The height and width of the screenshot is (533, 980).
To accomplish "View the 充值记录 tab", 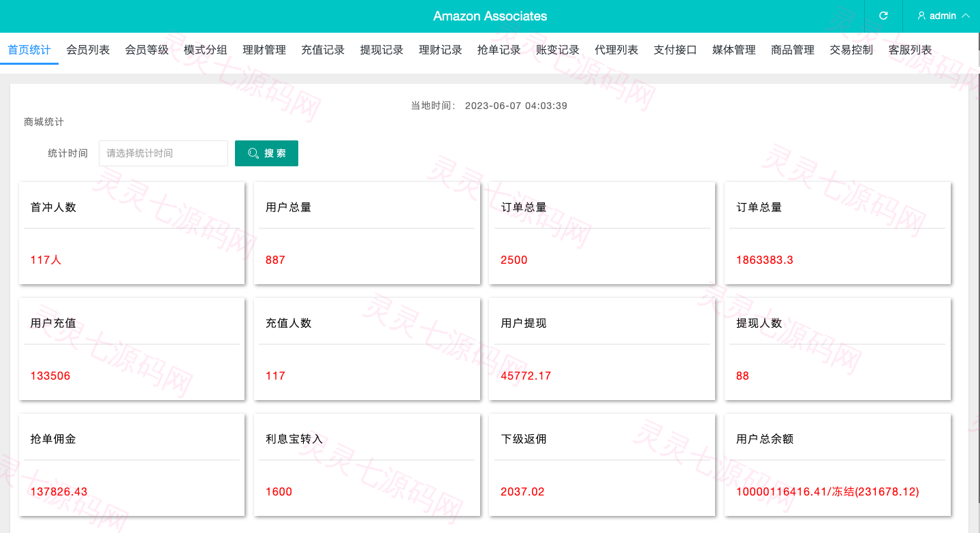I will tap(323, 50).
